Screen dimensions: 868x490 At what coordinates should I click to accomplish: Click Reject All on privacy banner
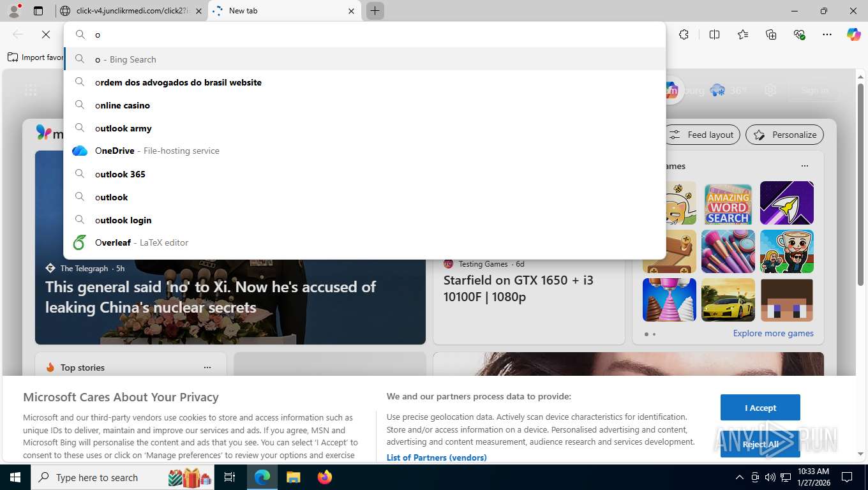pyautogui.click(x=760, y=444)
